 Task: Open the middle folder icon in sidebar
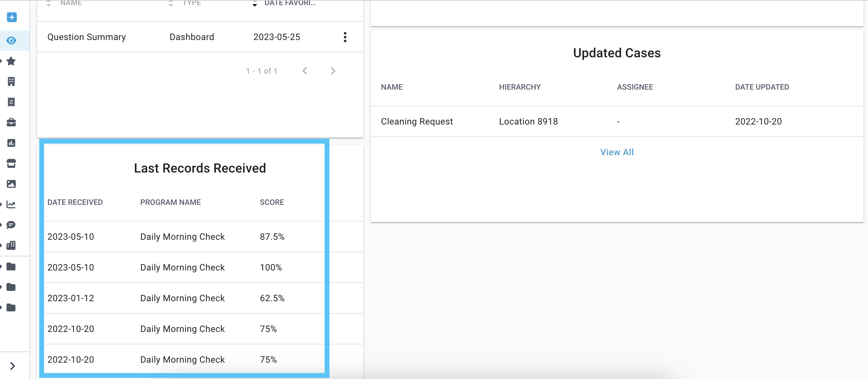pyautogui.click(x=12, y=287)
